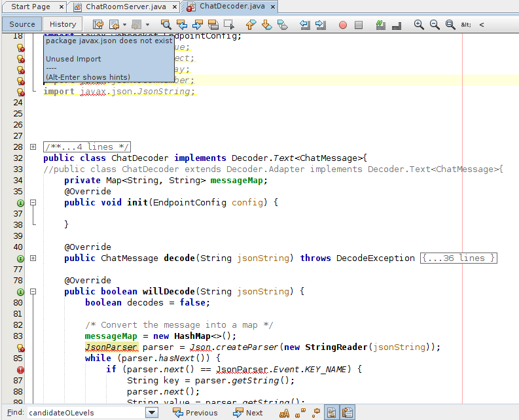Shift Line Right icon
Viewport: 519px width, 420px height.
[321, 24]
